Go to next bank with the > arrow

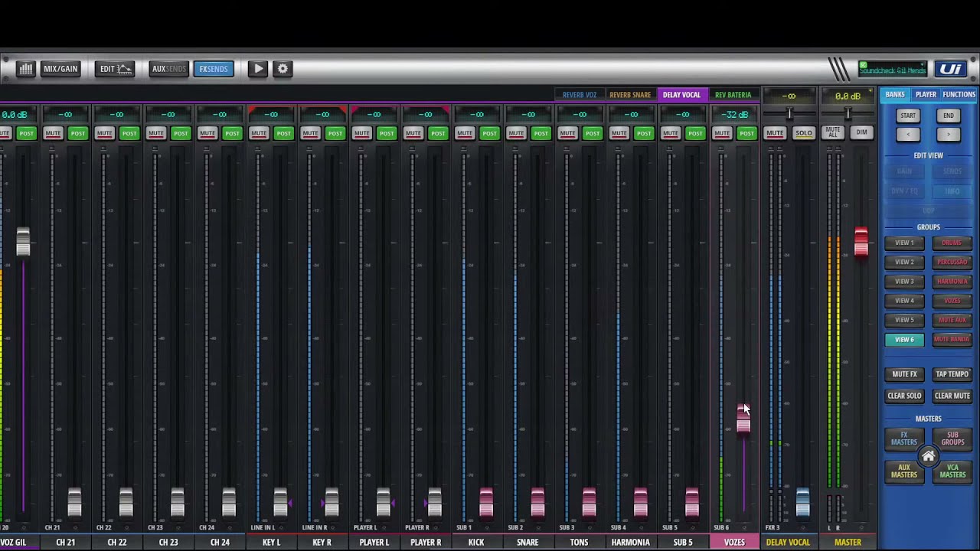point(949,134)
